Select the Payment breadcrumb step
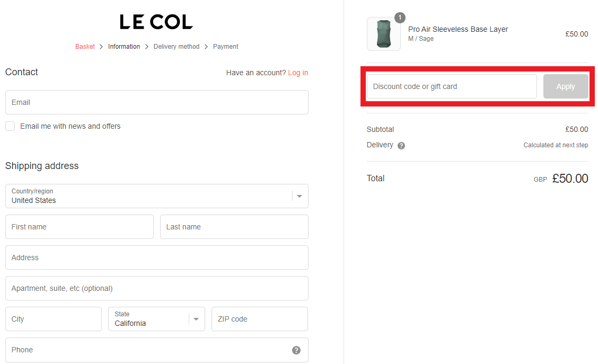Screen dimensions: 598x364 (225, 47)
